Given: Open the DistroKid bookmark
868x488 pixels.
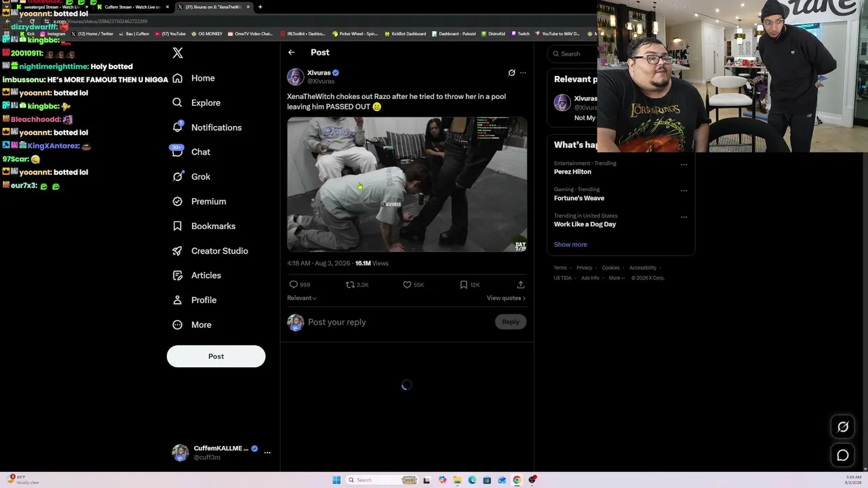Looking at the screenshot, I should [x=493, y=34].
